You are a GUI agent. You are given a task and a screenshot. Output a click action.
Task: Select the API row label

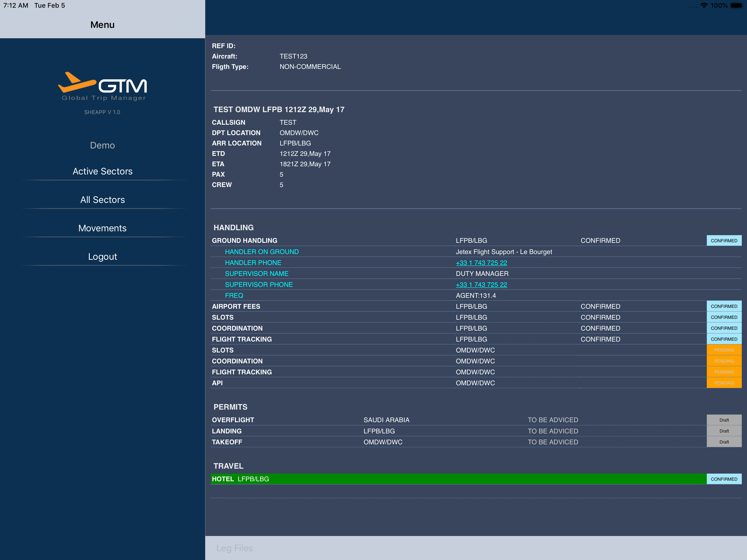pos(217,383)
